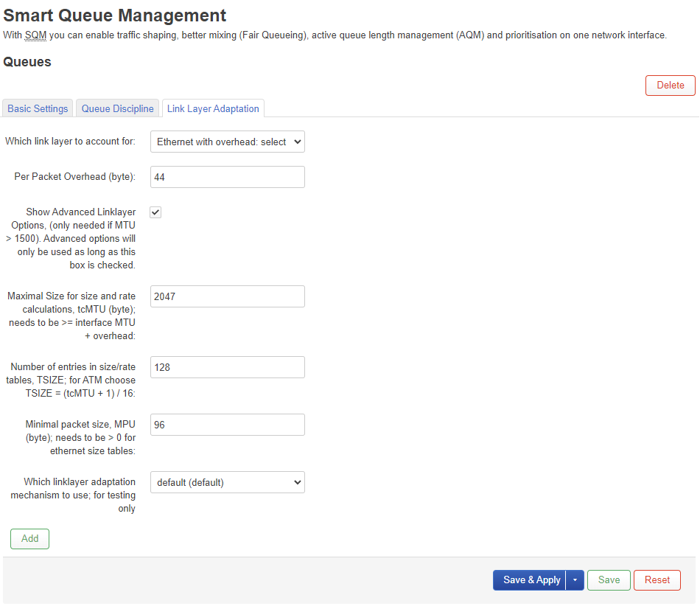This screenshot has height=609, width=700.
Task: Click the TSIZE field showing 128
Action: 227,367
